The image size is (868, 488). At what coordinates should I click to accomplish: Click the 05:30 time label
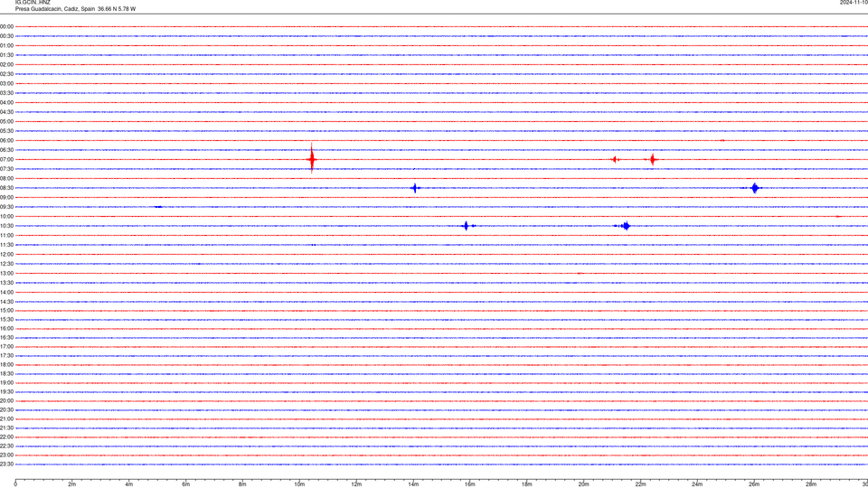point(6,131)
